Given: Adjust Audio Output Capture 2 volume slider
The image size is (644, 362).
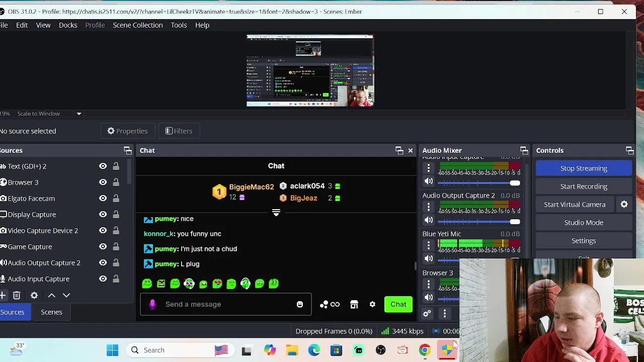Looking at the screenshot, I should click(478, 222).
